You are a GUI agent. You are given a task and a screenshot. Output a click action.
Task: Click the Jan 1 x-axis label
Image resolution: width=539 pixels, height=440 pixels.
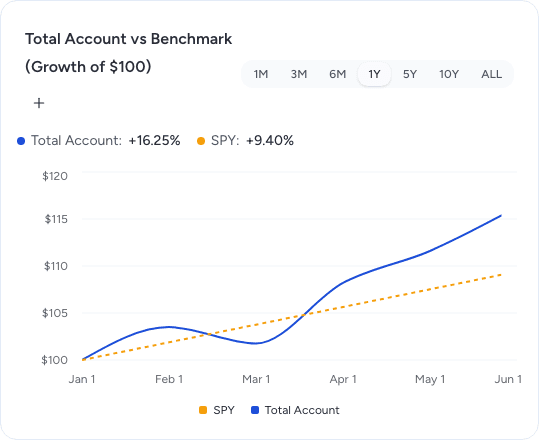pos(82,379)
